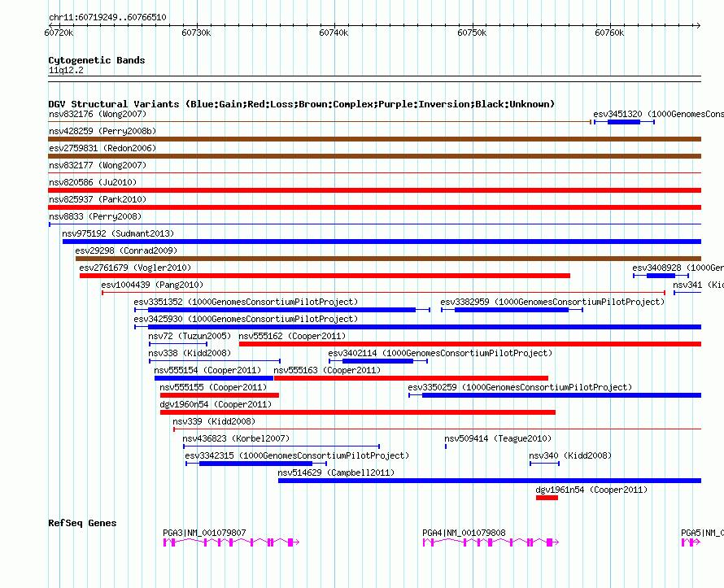724x588 pixels.
Task: Click nsv555154 (Cooper2011) label
Action: pos(207,370)
